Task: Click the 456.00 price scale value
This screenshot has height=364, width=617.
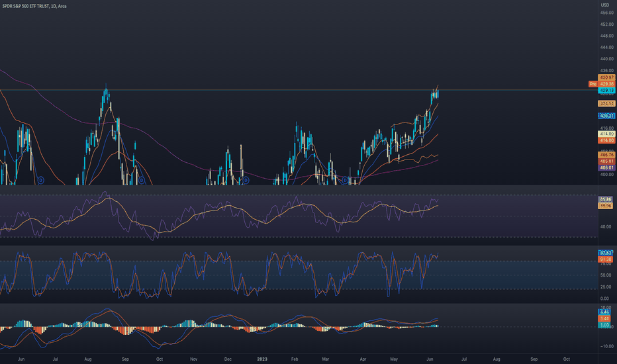Action: [607, 13]
